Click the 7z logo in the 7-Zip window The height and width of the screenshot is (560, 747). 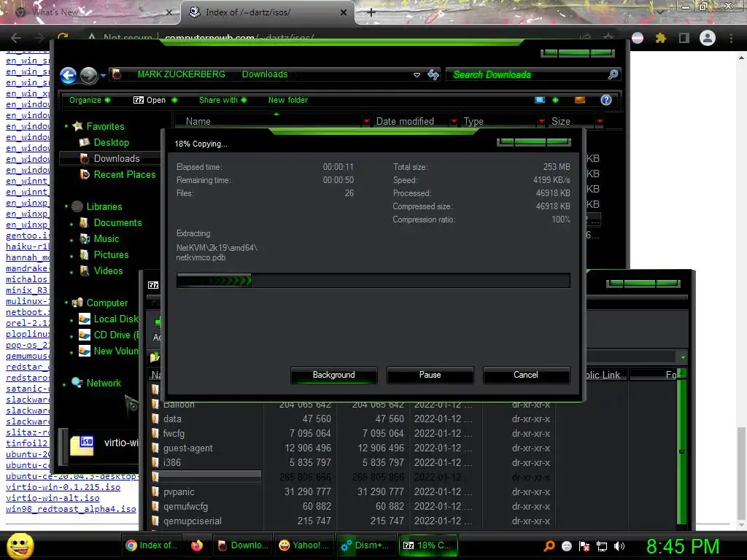153,285
